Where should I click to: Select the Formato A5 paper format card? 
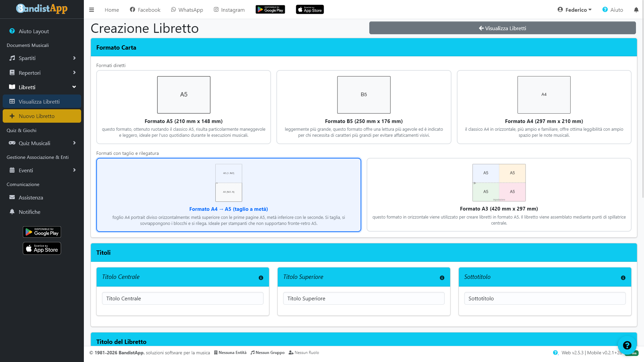(183, 107)
